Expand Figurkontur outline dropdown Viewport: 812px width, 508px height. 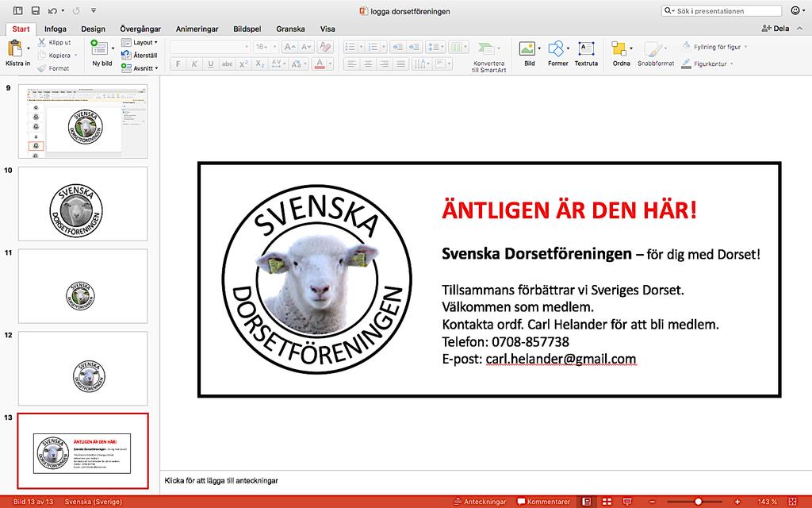pos(732,63)
